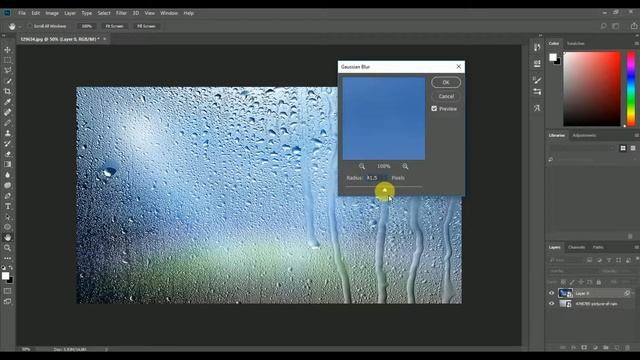Select the Clone Stamp tool

[8, 133]
